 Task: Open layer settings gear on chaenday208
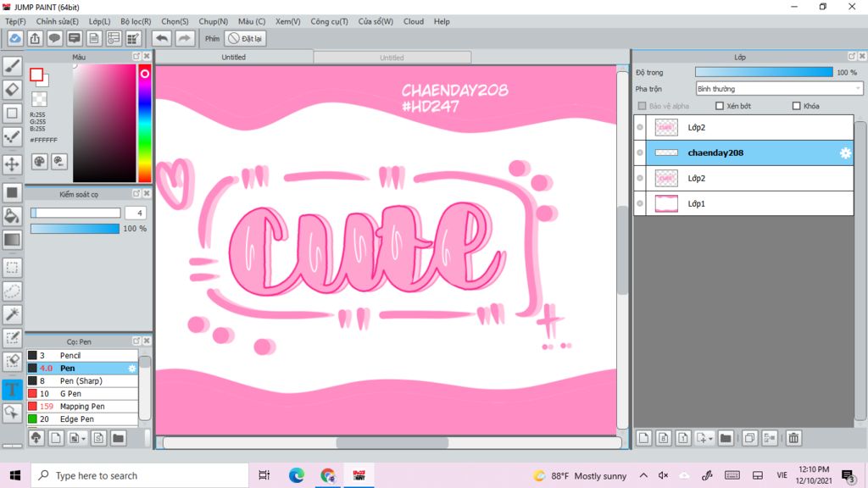point(845,153)
